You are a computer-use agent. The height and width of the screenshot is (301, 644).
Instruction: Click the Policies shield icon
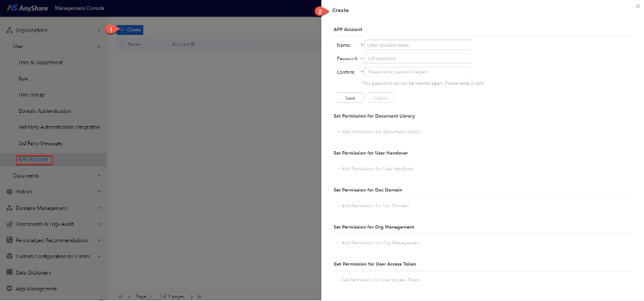click(x=9, y=192)
